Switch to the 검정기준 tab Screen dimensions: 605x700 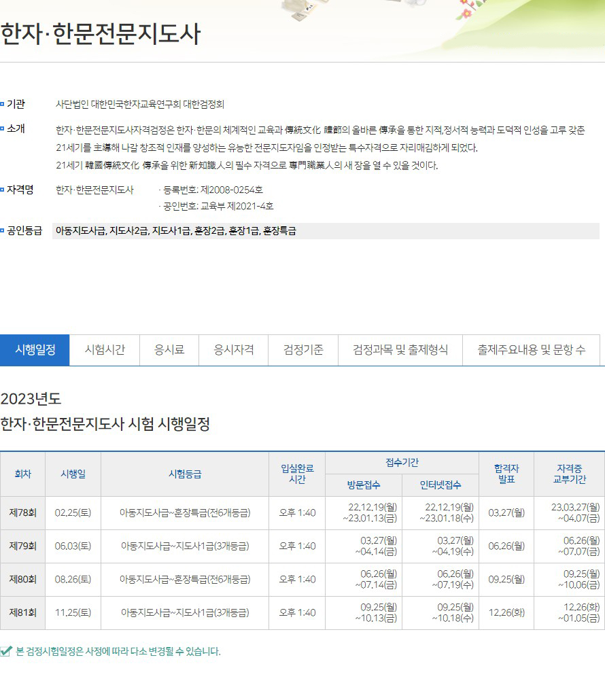click(303, 350)
